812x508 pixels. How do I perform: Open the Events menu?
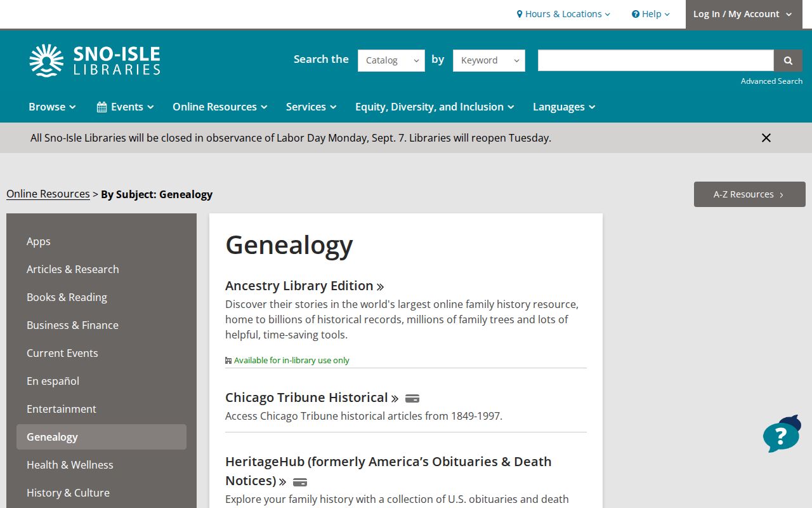pos(125,107)
